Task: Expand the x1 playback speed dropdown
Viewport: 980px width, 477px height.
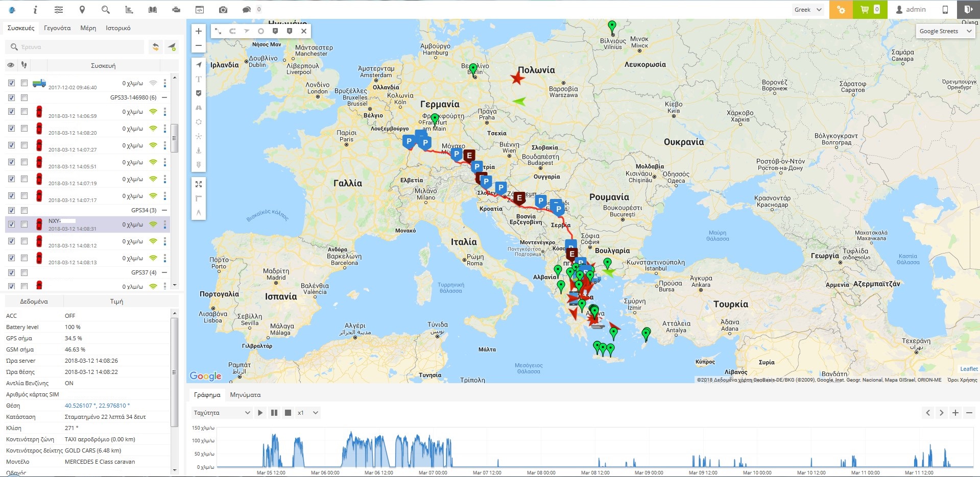Action: 308,413
